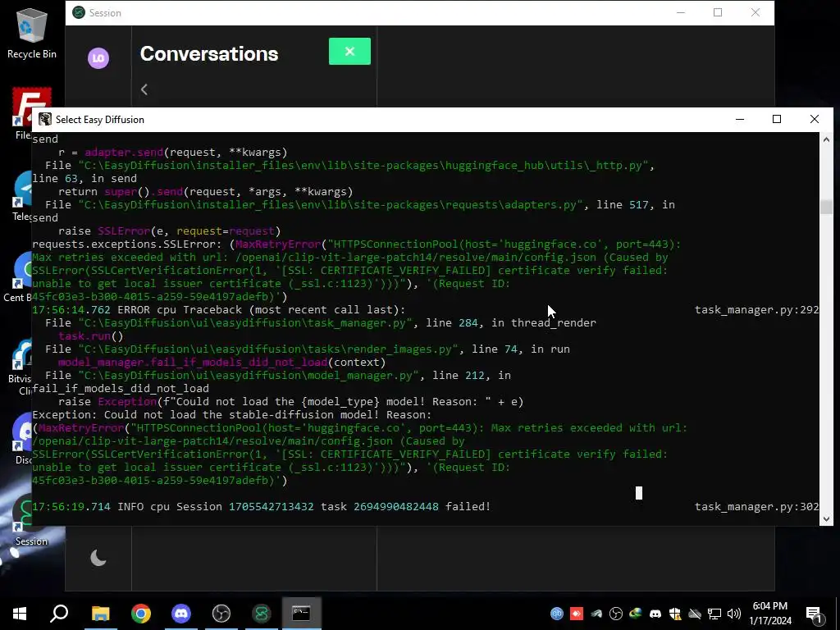Click the 'task 2694990482448 failed!' line

[x=405, y=506]
